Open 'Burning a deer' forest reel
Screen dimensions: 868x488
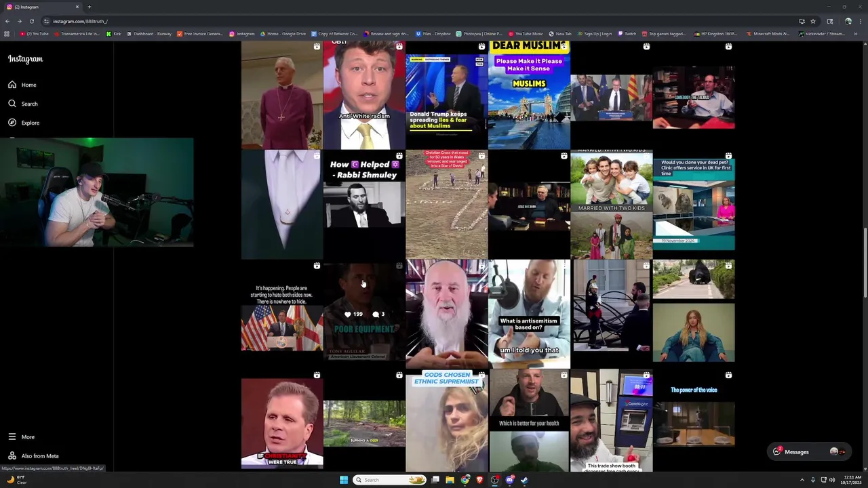click(x=364, y=420)
